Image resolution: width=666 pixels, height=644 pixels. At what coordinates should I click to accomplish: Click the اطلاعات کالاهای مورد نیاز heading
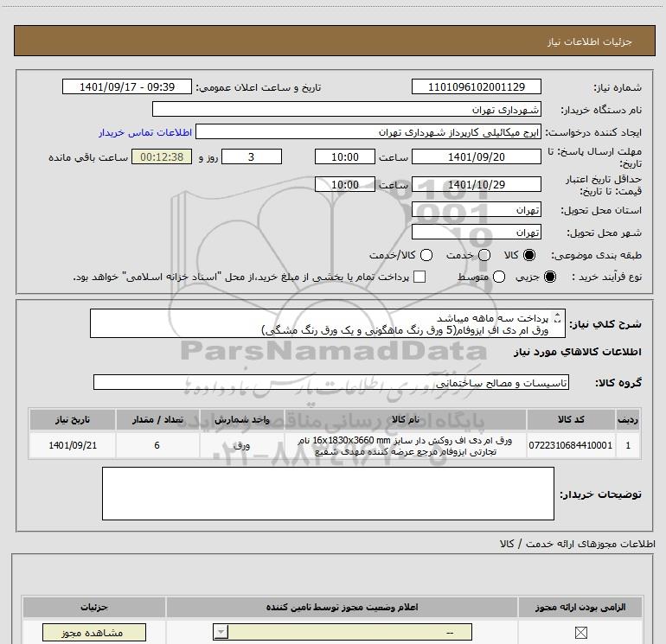[x=577, y=352]
